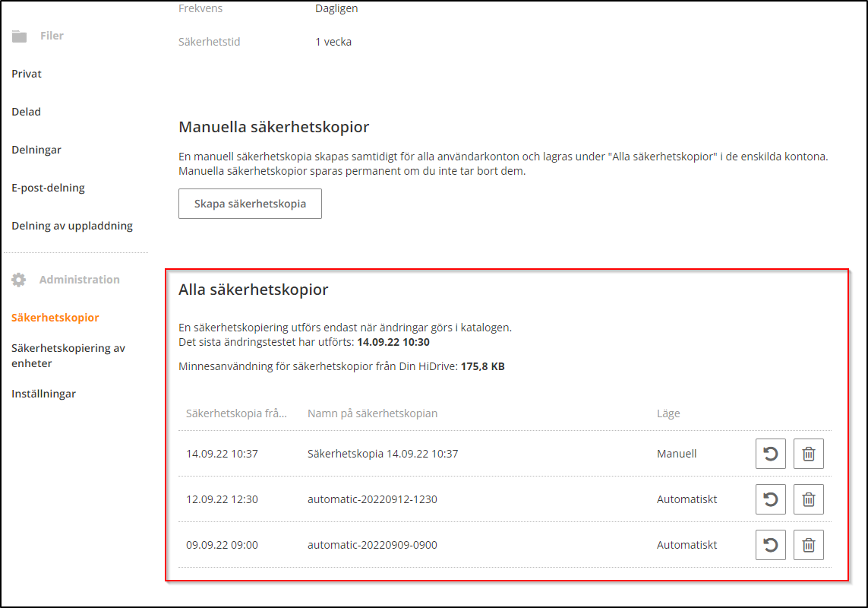Screen dimensions: 868x608
Task: Click the Säkerhetskopia från column header
Action: pyautogui.click(x=236, y=413)
